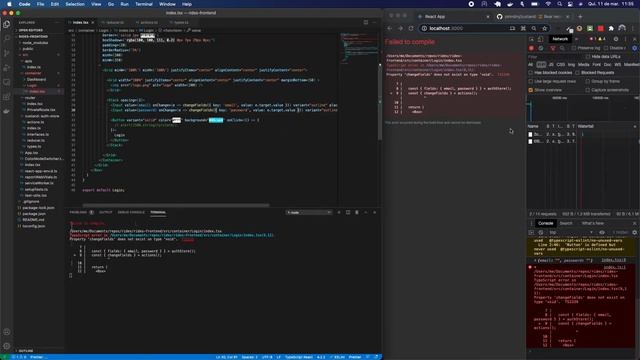This screenshot has height=360, width=640.
Task: Uncheck Show overview checkbox
Action: pos(531,90)
